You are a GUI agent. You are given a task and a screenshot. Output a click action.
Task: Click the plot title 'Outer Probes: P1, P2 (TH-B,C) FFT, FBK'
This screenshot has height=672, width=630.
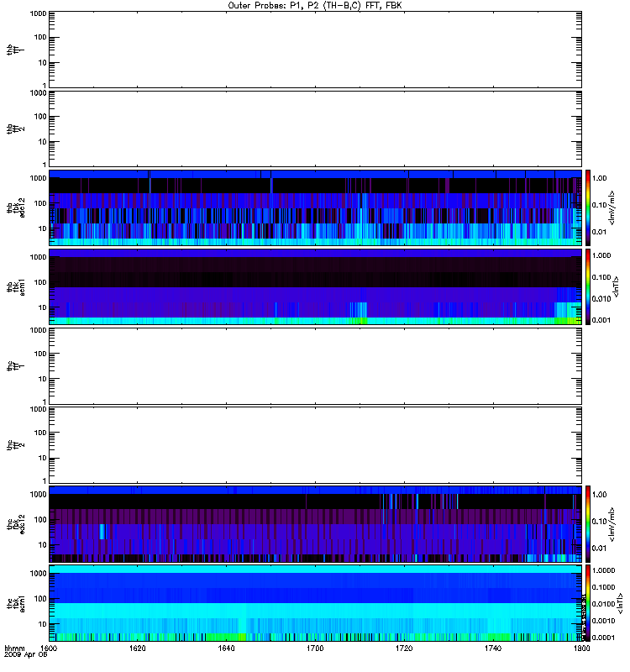tap(314, 6)
